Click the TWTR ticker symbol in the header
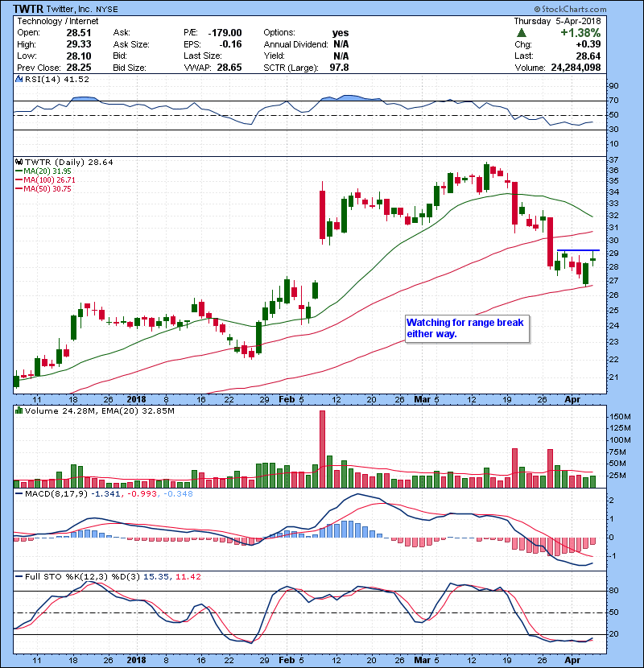The image size is (644, 668). (x=27, y=9)
